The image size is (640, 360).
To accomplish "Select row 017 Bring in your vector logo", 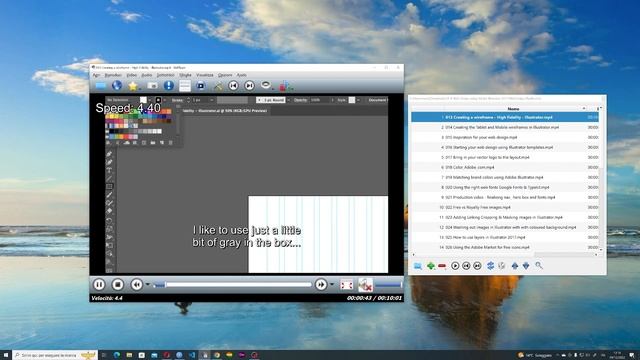I will pyautogui.click(x=505, y=157).
